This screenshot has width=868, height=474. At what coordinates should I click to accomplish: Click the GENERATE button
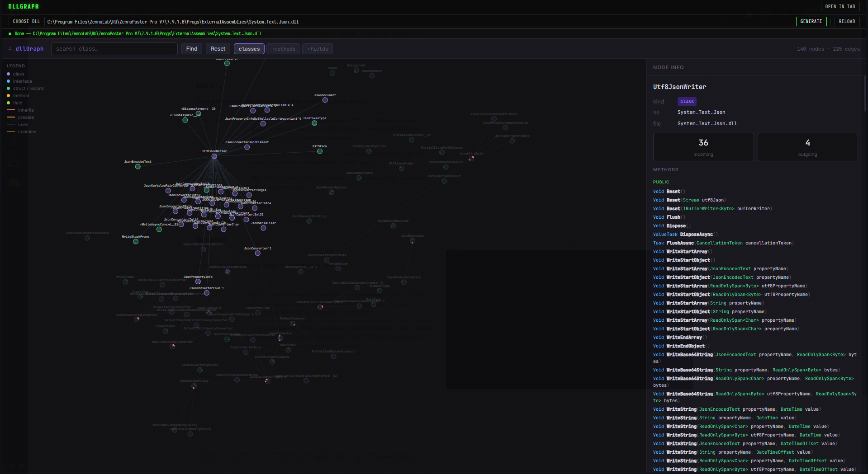click(x=811, y=21)
